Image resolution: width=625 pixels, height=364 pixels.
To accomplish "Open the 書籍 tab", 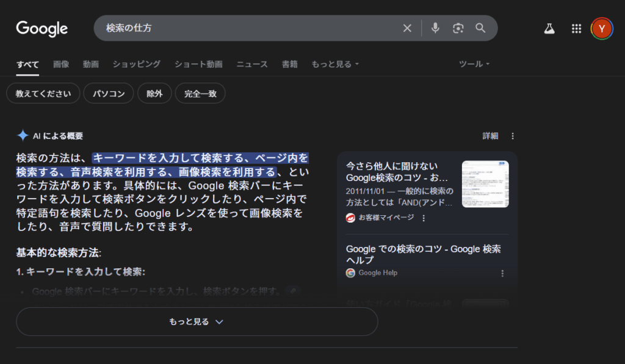I will (289, 64).
